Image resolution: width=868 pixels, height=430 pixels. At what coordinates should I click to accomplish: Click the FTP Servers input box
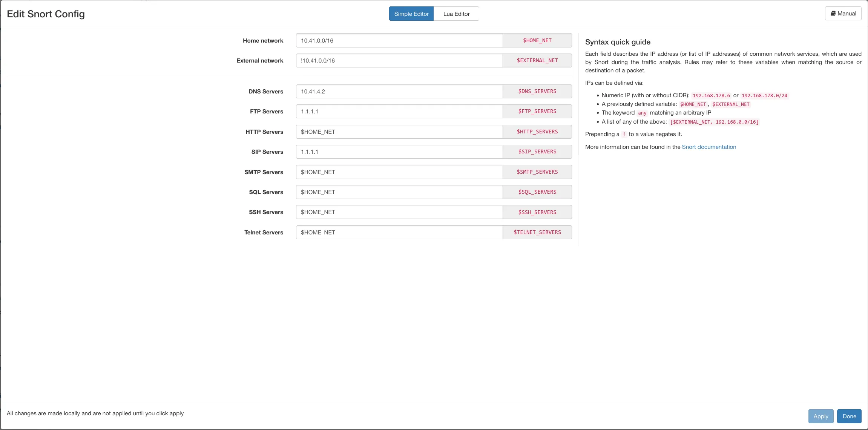pyautogui.click(x=399, y=112)
